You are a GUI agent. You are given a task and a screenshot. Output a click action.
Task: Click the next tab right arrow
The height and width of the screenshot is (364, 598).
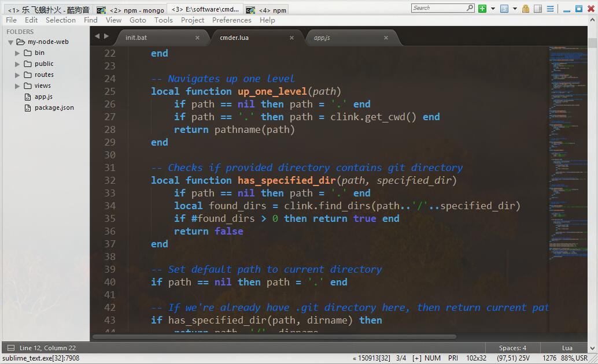pos(106,36)
